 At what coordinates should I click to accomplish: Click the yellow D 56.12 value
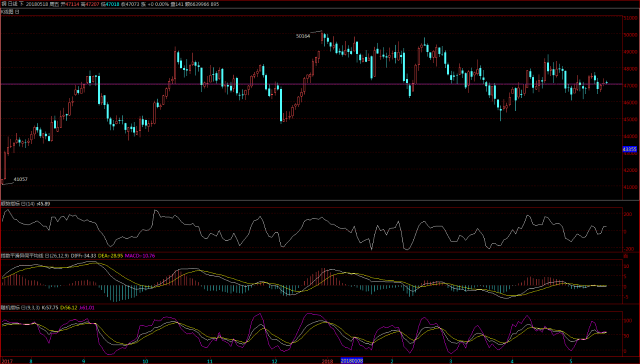(x=69, y=308)
